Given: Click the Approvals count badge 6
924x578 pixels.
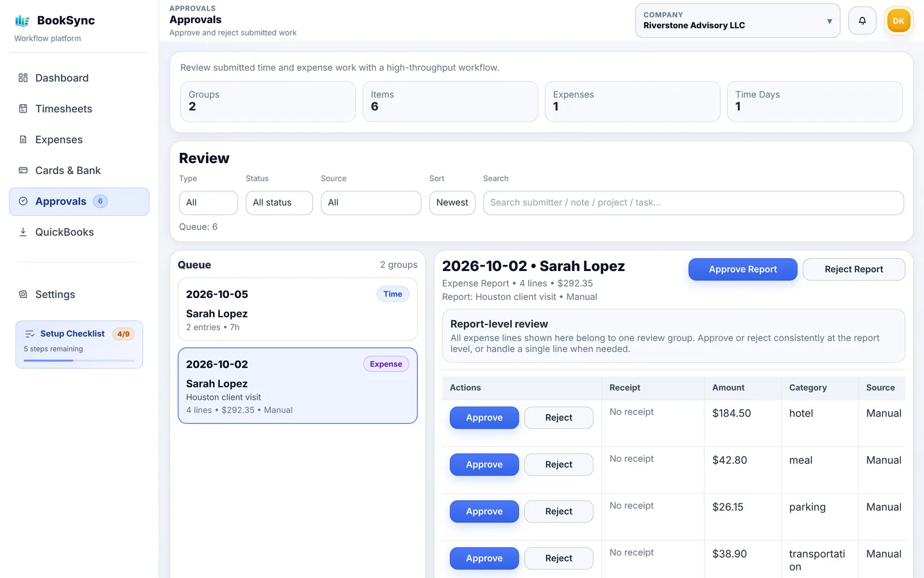Looking at the screenshot, I should [100, 201].
